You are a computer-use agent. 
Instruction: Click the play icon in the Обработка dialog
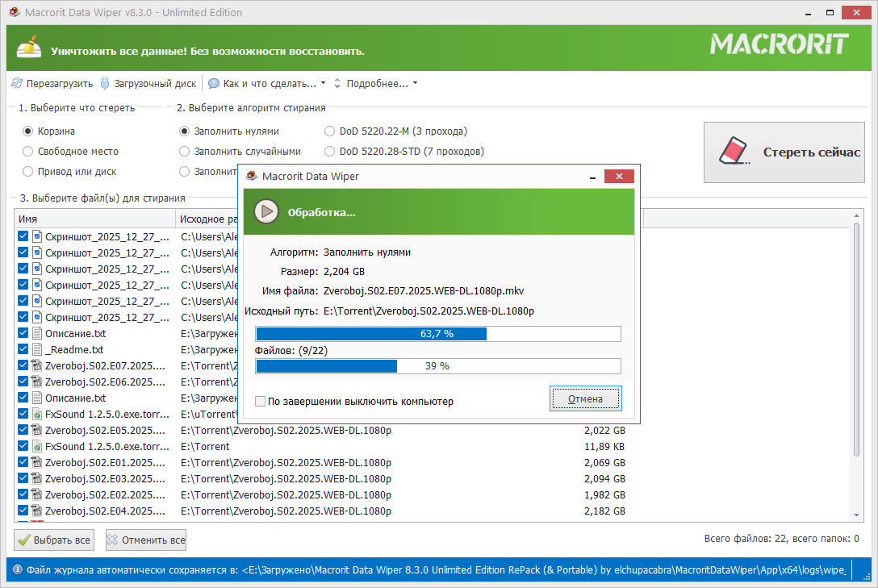click(x=266, y=211)
